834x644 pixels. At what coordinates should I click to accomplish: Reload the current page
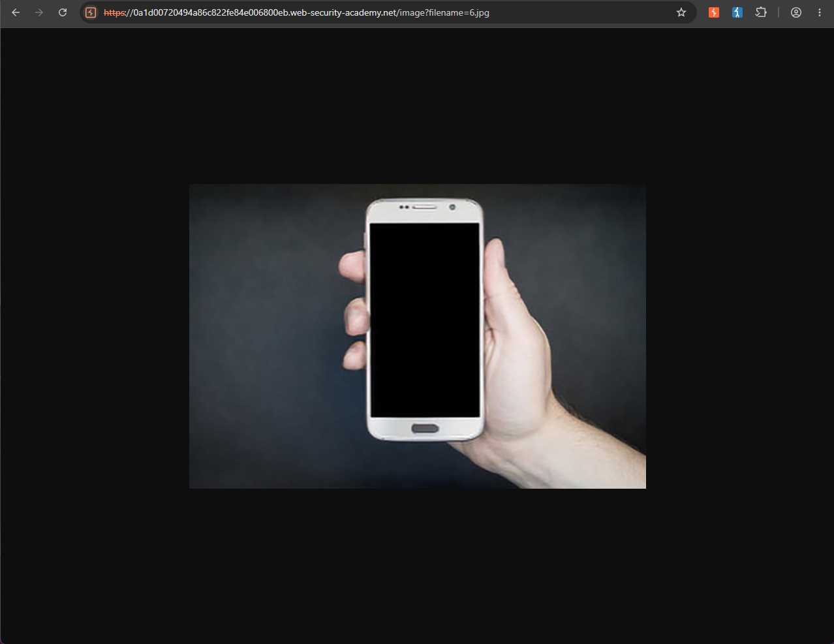pyautogui.click(x=63, y=12)
